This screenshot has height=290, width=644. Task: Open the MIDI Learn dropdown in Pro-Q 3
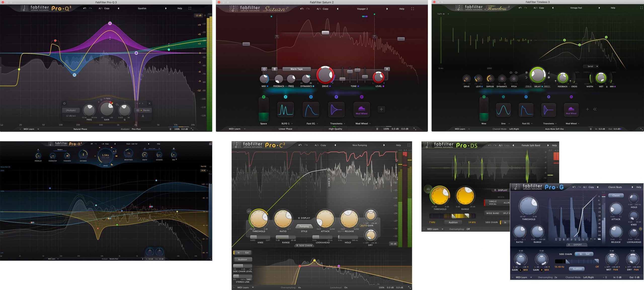pos(38,129)
